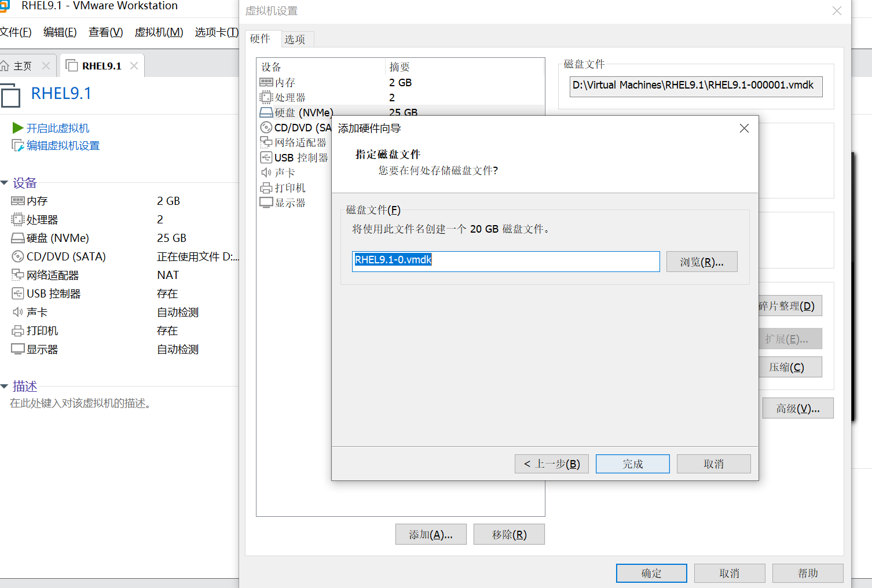The height and width of the screenshot is (588, 872).
Task: Click USB controller icon in main window devices
Action: [x=18, y=293]
